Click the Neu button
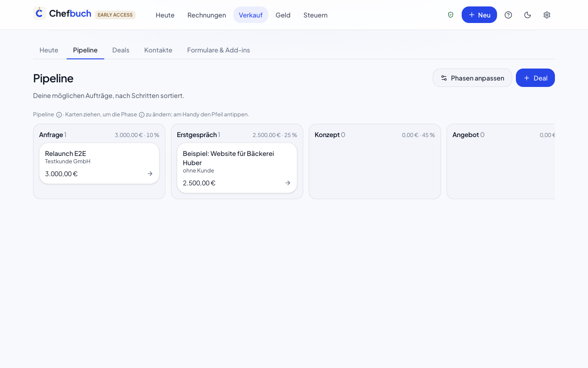 click(479, 15)
